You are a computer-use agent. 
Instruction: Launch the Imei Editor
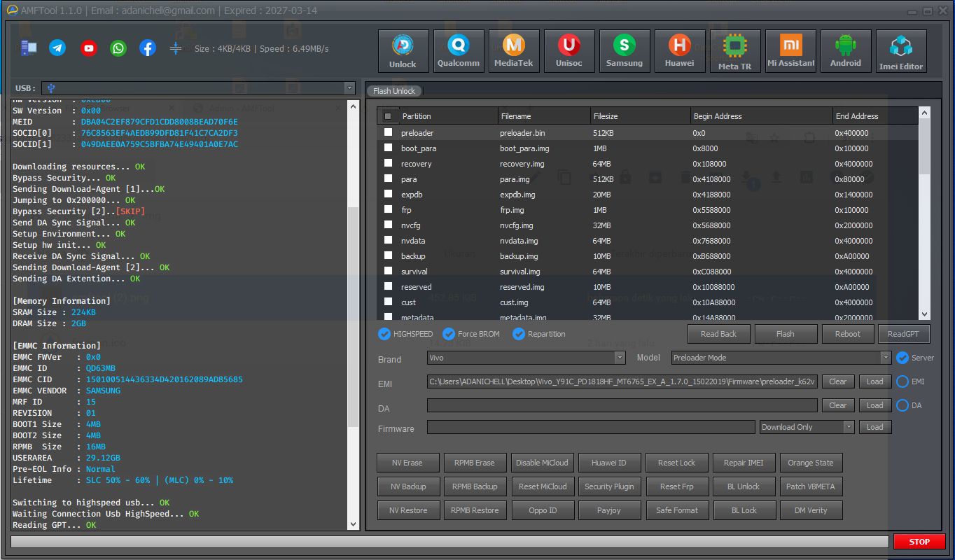pos(901,50)
